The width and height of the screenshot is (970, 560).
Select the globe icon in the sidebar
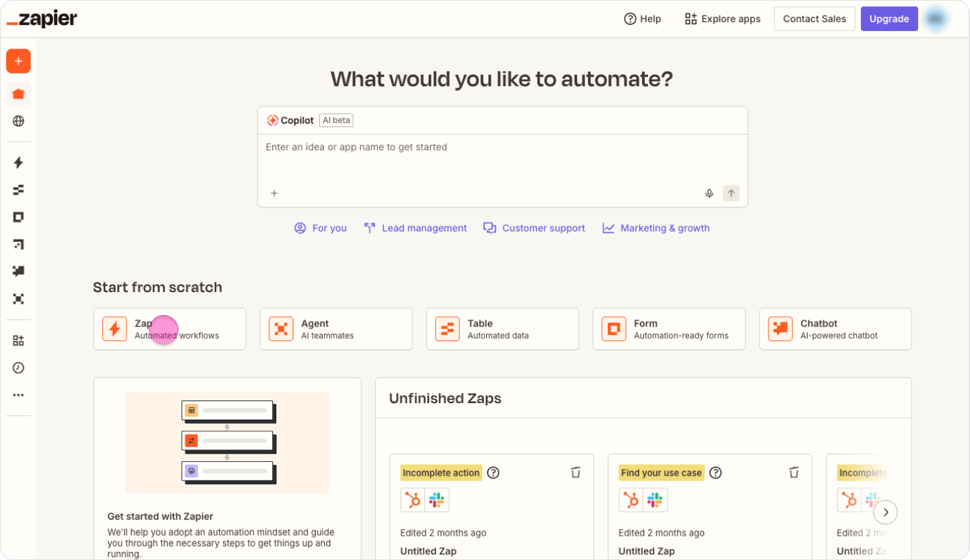(18, 121)
